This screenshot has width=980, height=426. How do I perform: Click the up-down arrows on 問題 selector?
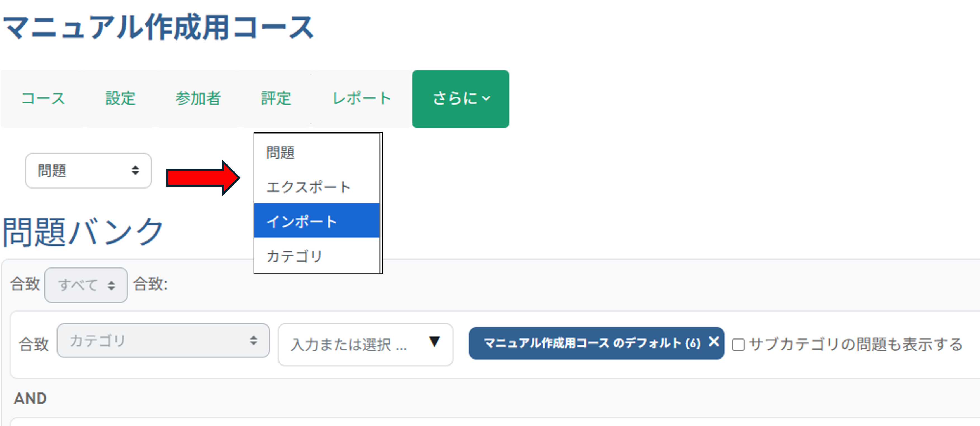point(136,171)
